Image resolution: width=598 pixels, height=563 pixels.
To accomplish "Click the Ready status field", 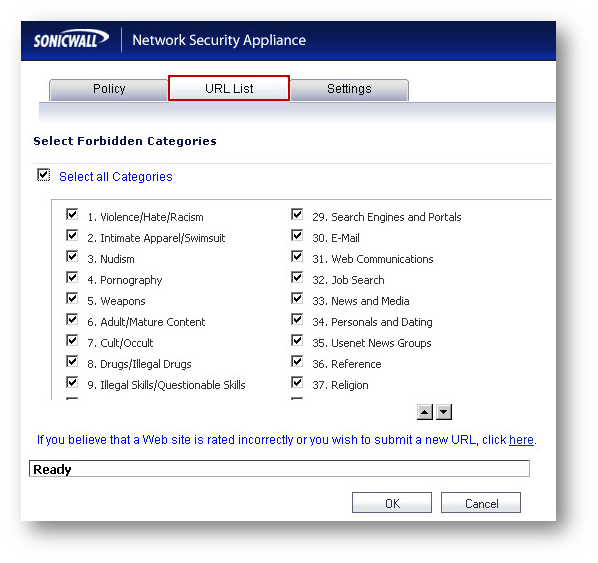I will pos(279,469).
